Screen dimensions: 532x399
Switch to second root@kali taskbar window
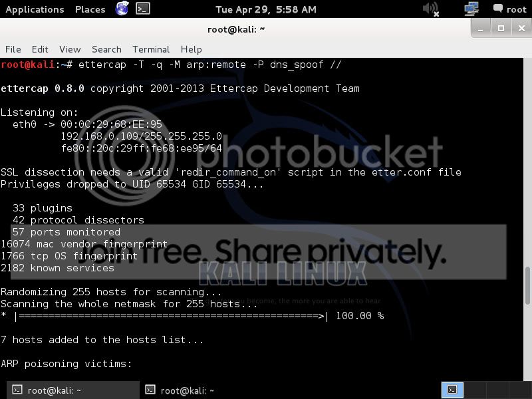coord(205,390)
